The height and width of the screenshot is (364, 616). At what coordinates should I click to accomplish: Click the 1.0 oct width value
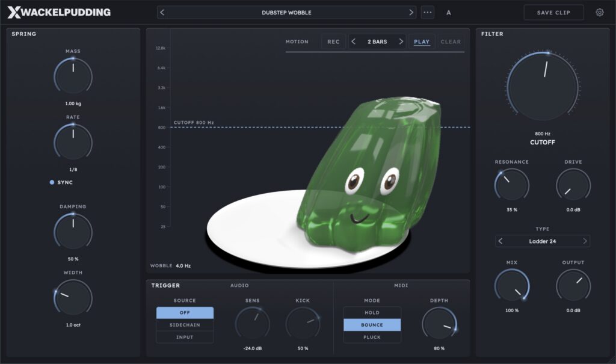(73, 325)
